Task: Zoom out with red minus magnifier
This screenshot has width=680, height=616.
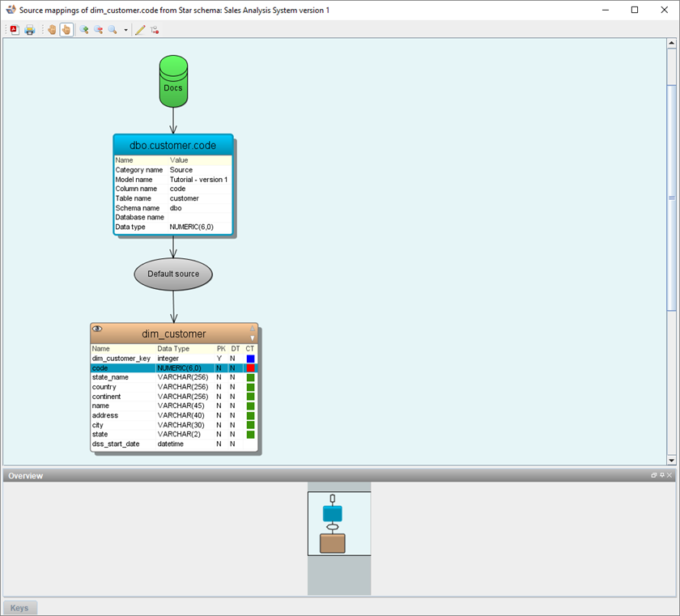Action: [x=99, y=30]
